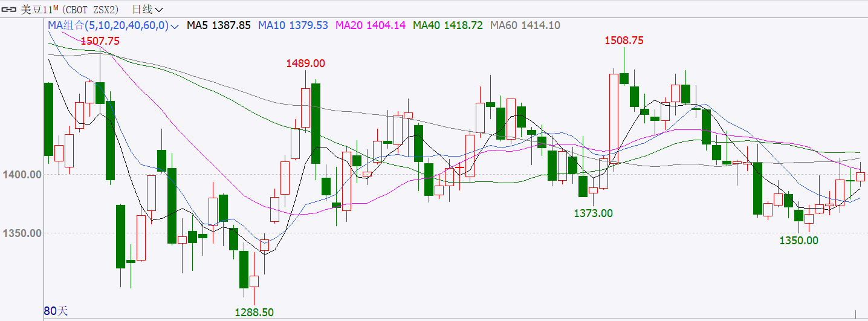Select the MA40 1418.72 legend value
The height and width of the screenshot is (321, 868).
tap(448, 25)
